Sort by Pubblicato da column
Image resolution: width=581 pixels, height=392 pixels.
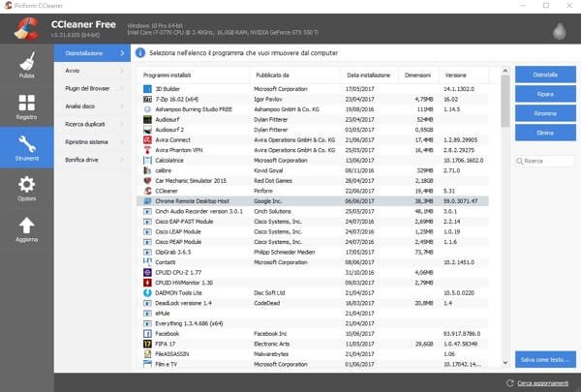295,75
